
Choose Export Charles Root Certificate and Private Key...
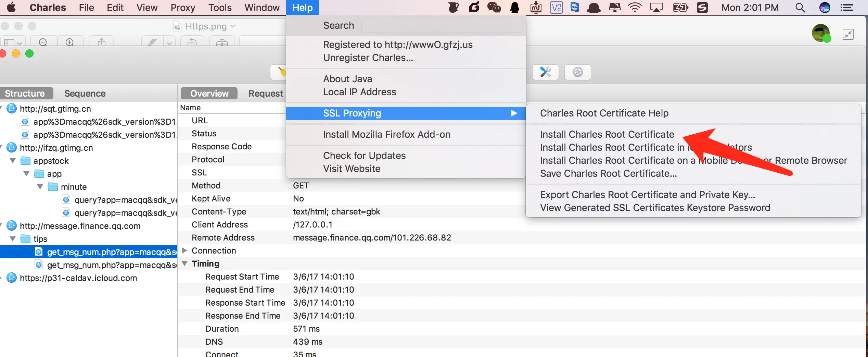click(x=647, y=195)
